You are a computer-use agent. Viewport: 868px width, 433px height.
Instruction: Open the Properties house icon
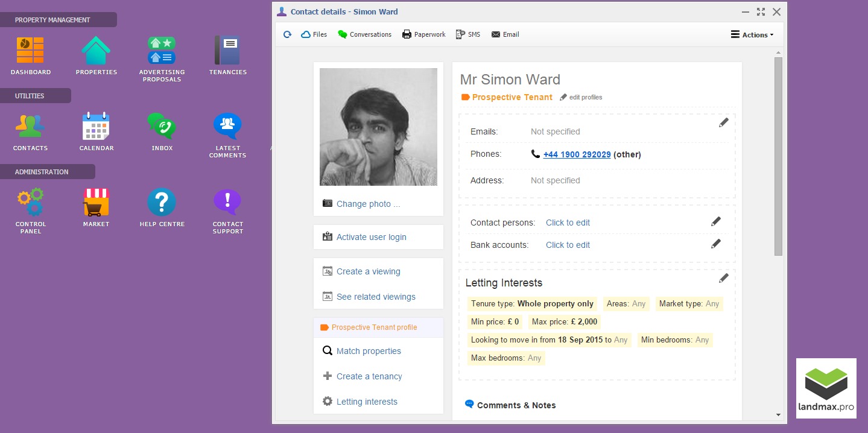coord(96,51)
